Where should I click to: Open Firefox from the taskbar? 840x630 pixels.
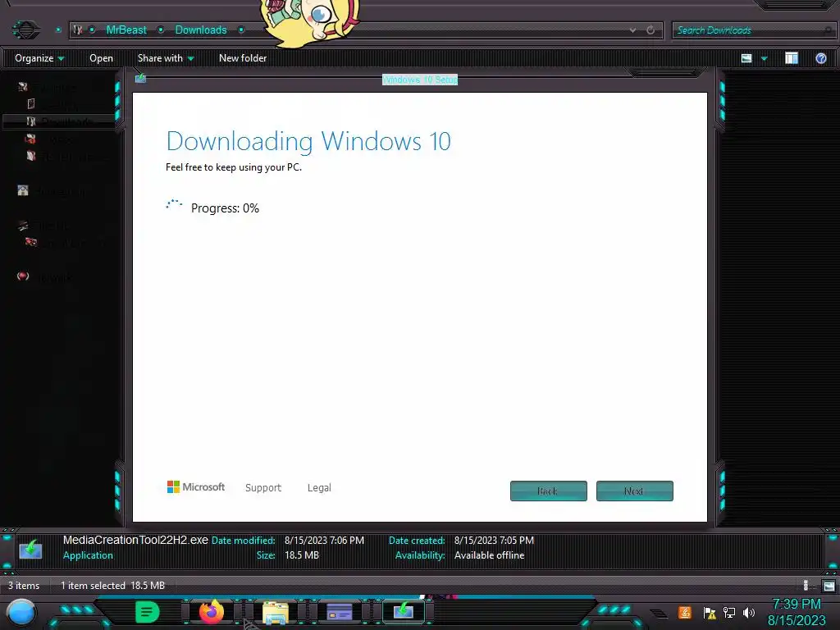coord(211,611)
